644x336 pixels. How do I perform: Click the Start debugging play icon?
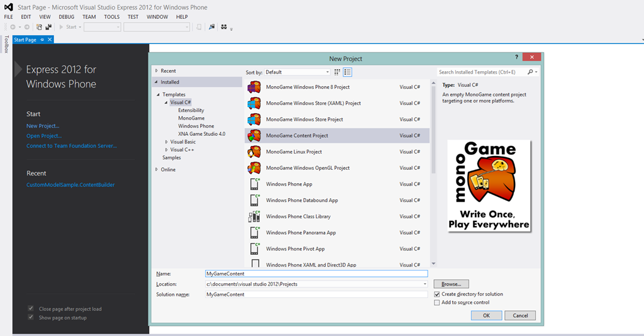61,27
